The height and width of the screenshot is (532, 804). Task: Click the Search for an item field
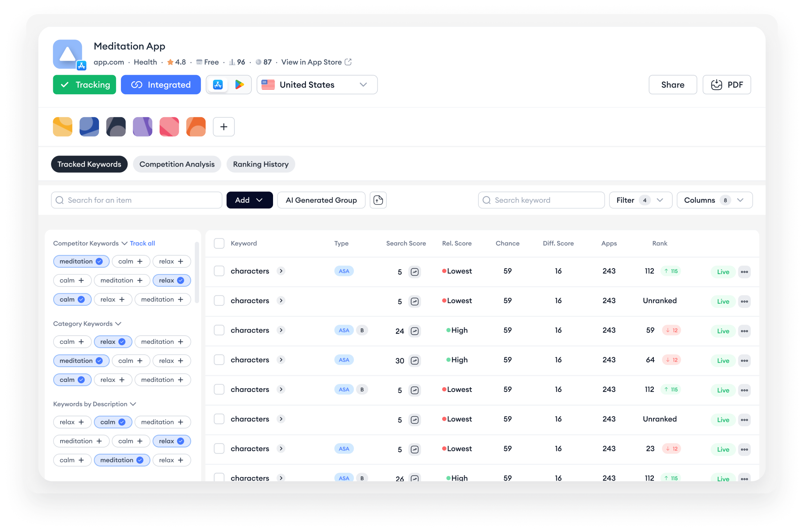(137, 200)
